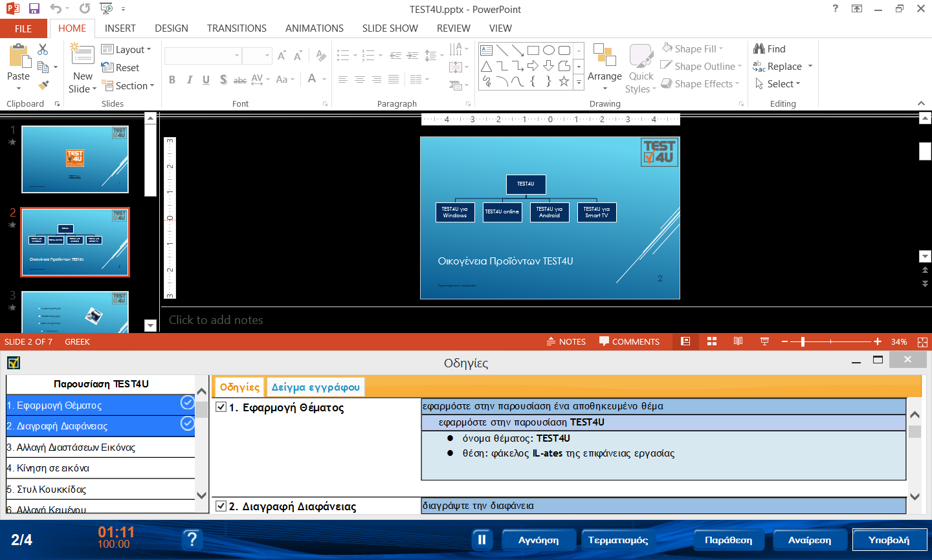Open Reading View from status bar

tap(738, 341)
